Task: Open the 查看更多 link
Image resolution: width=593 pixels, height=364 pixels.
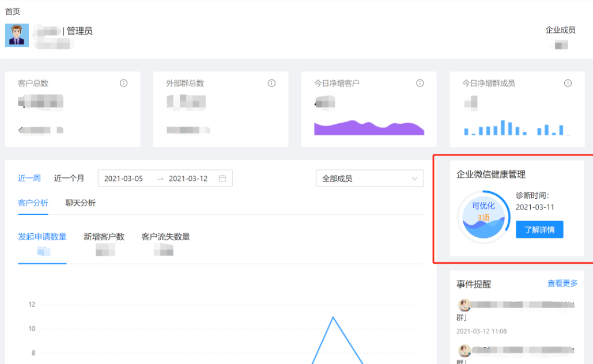Action: click(562, 283)
